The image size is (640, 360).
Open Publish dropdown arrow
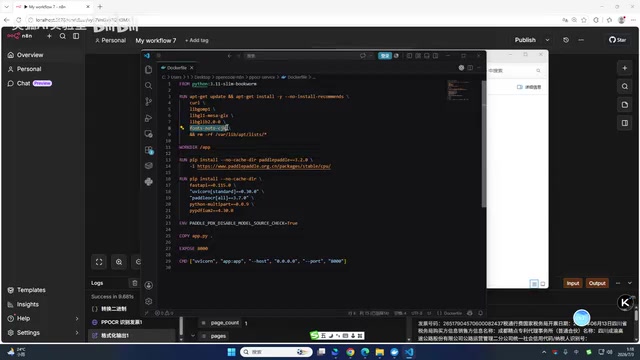click(x=547, y=40)
